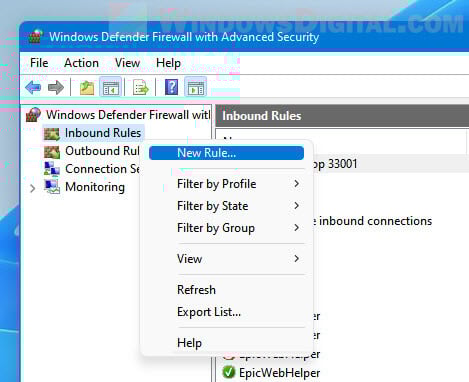The image size is (469, 382).
Task: Open the File menu
Action: point(39,63)
